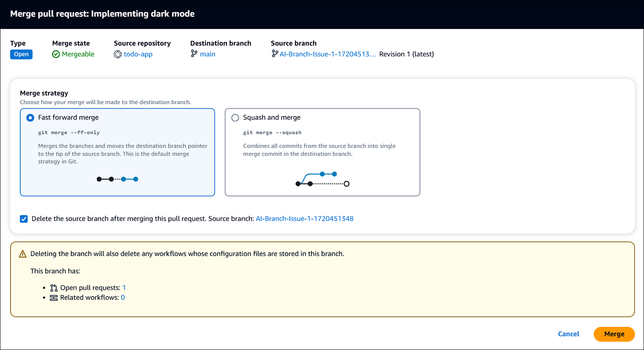Open AI-Branch-Issue-1-1720451348 link next to checkbox
Viewport: 644px width, 350px height.
click(x=305, y=219)
